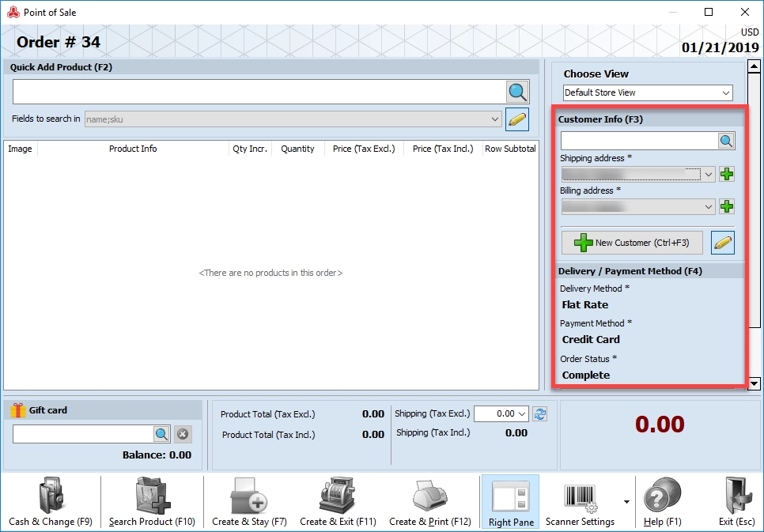The image size is (764, 532).
Task: Open Help (F1)
Action: pyautogui.click(x=662, y=502)
